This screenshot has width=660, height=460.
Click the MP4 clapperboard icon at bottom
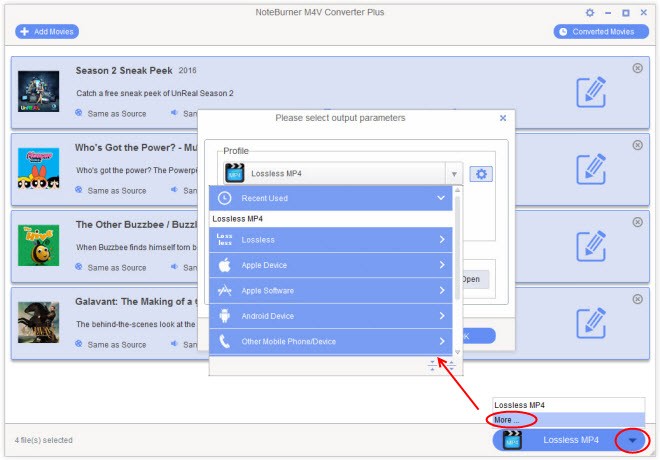click(512, 440)
